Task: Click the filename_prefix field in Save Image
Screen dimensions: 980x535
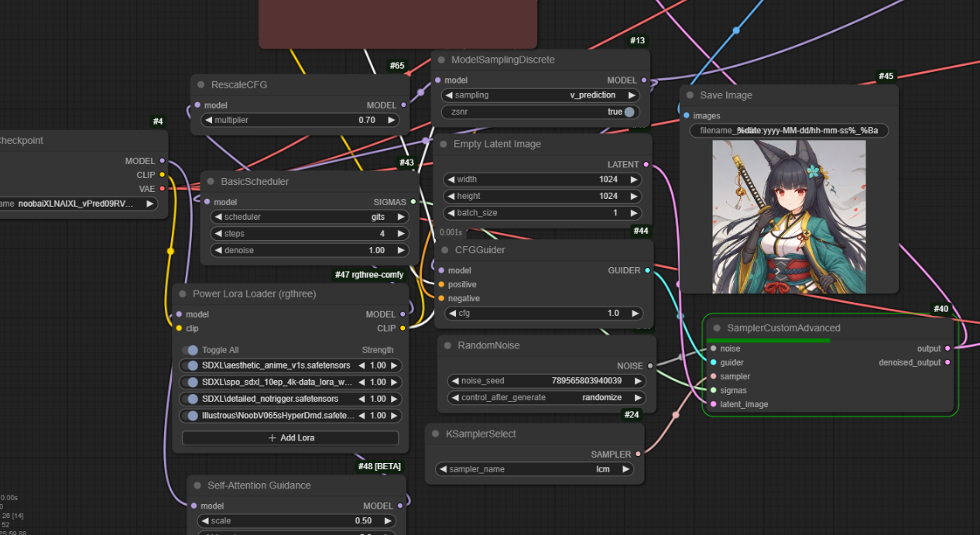Action: (789, 131)
